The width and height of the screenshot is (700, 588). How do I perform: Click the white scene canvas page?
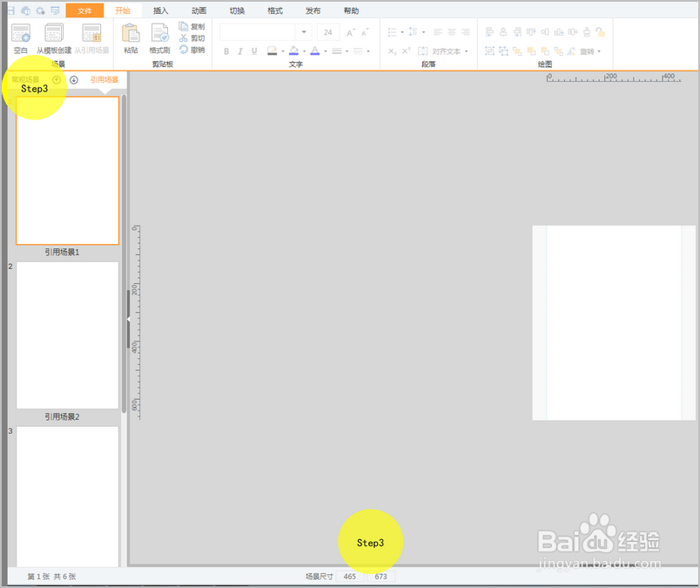[x=614, y=322]
